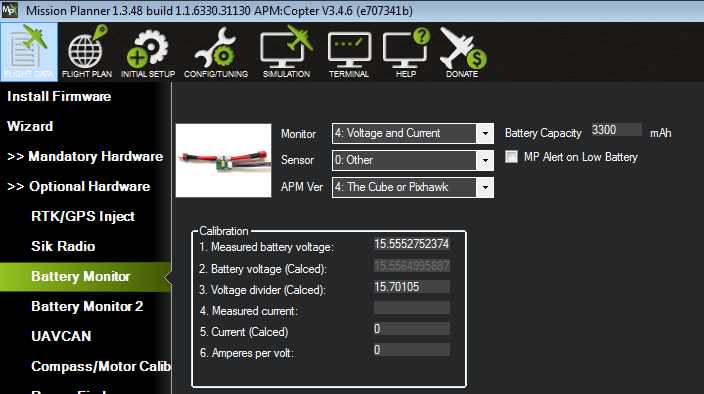Image resolution: width=704 pixels, height=394 pixels.
Task: Enable MP Alert on Low Battery
Action: [511, 157]
